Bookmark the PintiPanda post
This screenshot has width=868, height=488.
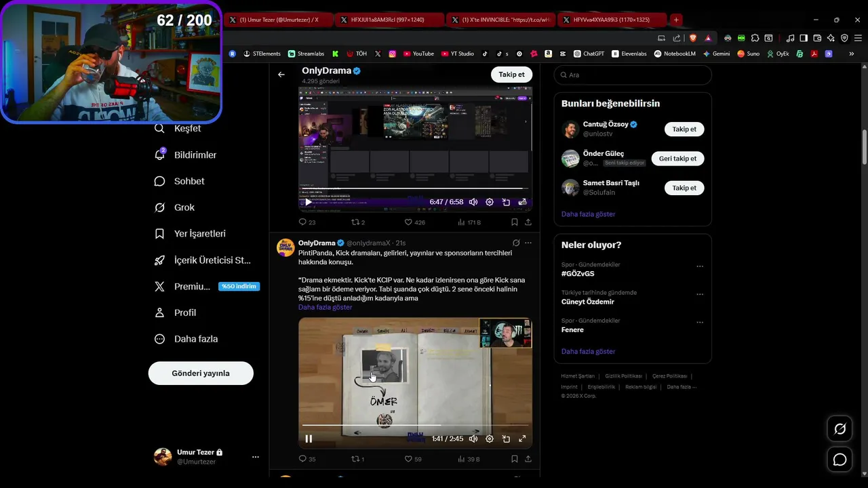point(515,459)
